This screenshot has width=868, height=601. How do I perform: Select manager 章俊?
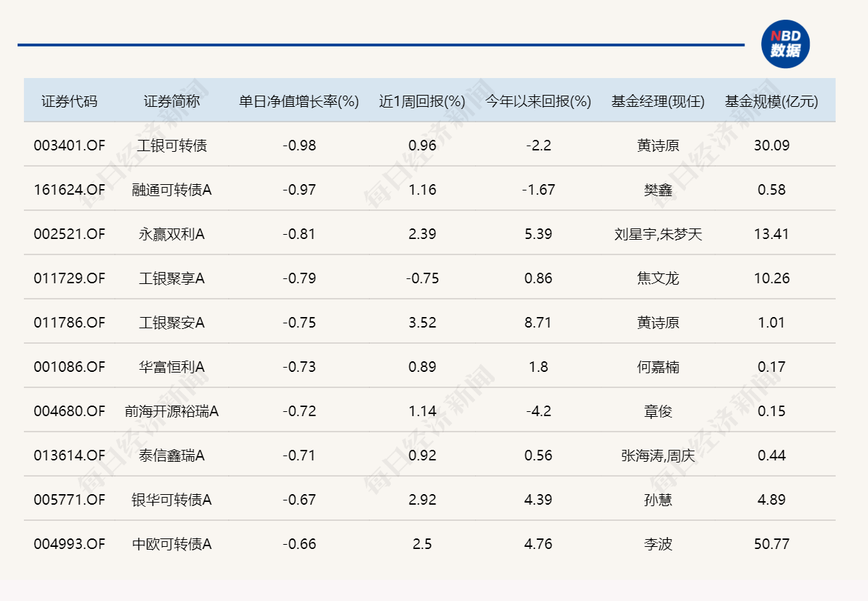click(x=658, y=411)
